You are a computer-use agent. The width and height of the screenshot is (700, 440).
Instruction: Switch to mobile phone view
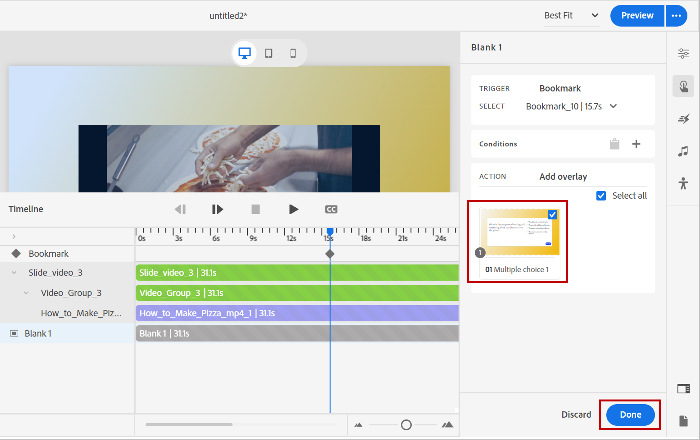coord(293,53)
